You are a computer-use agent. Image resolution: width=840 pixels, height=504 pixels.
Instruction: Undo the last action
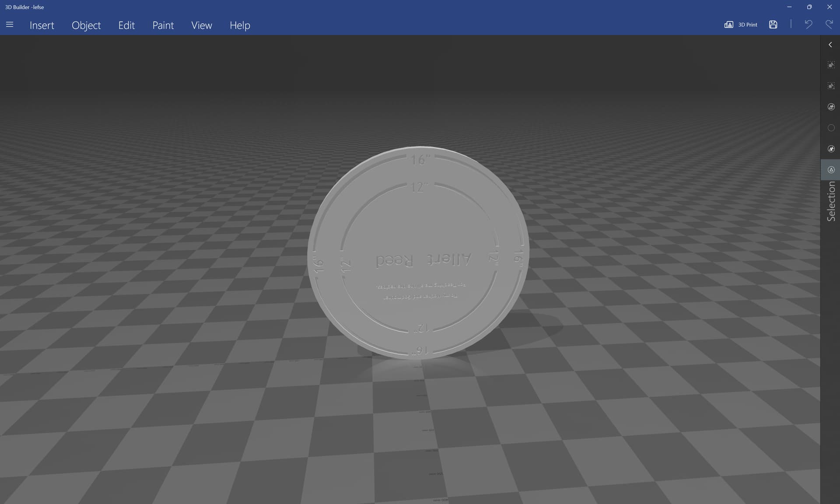(808, 24)
